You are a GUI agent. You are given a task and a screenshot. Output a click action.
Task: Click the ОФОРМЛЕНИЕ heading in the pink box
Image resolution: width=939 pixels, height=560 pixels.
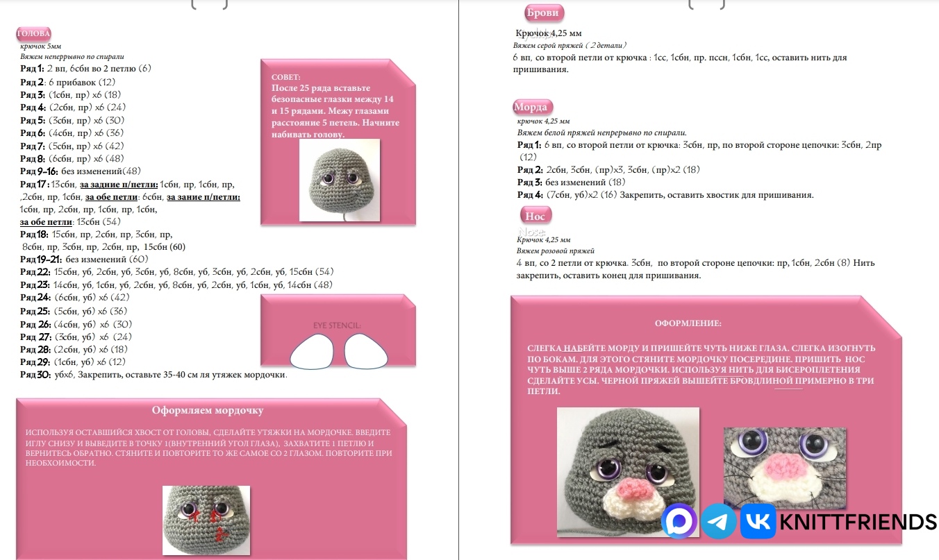[x=688, y=323]
